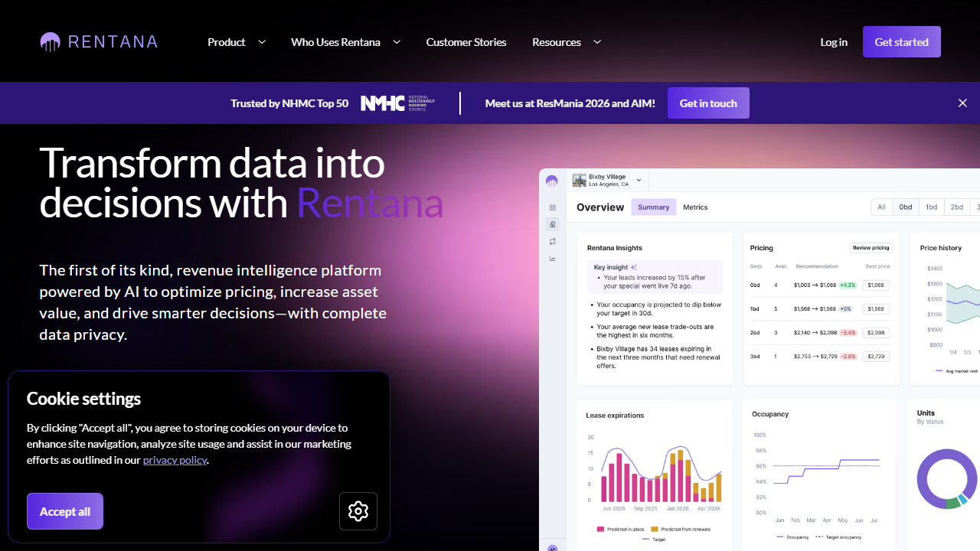980x551 pixels.
Task: Click the 'Los Angeles, CA' location text
Action: [609, 184]
